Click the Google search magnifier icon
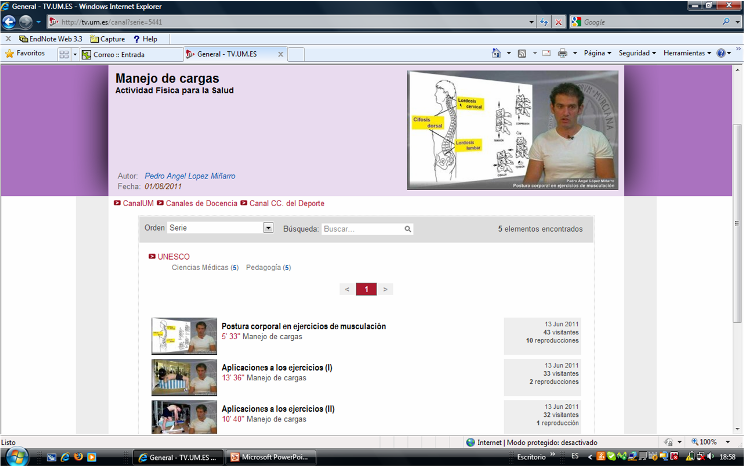The width and height of the screenshot is (744, 466). pos(726,22)
